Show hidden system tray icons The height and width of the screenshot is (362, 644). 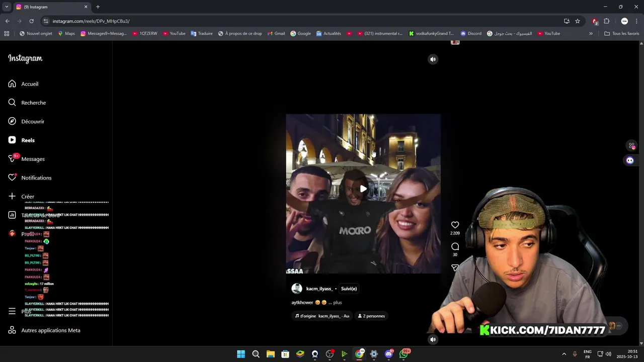(x=564, y=354)
